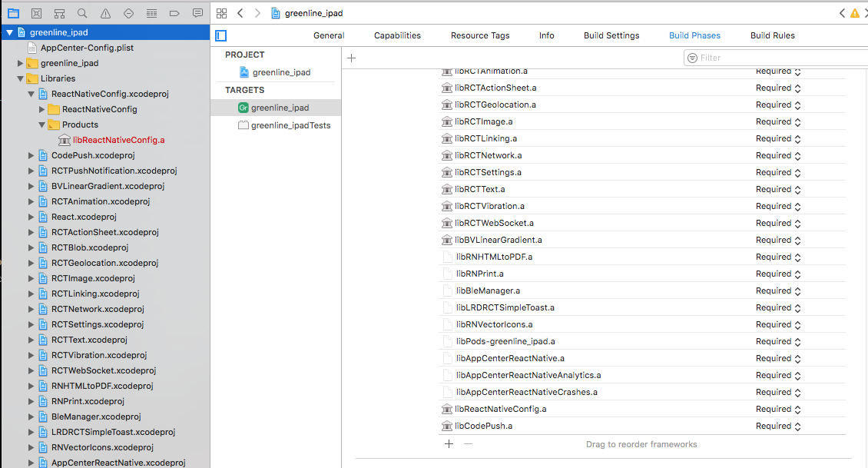Screen dimensions: 868x468
Task: Open the Project navigator folder icon
Action: [13, 13]
